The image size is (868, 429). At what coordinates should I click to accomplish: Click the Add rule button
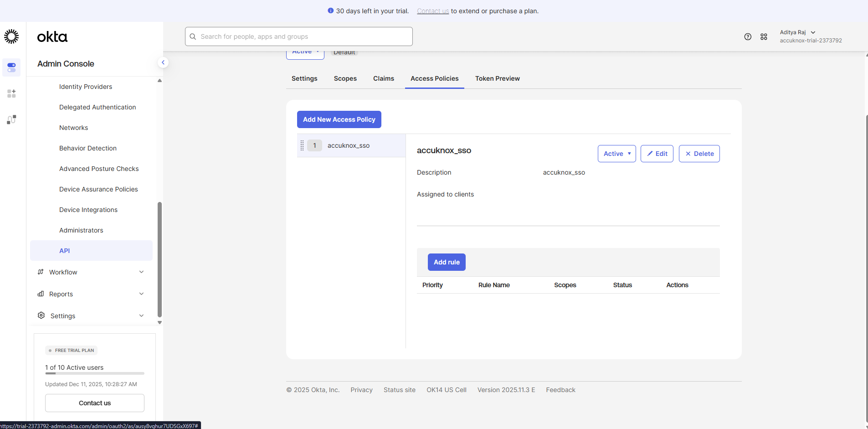(x=447, y=262)
